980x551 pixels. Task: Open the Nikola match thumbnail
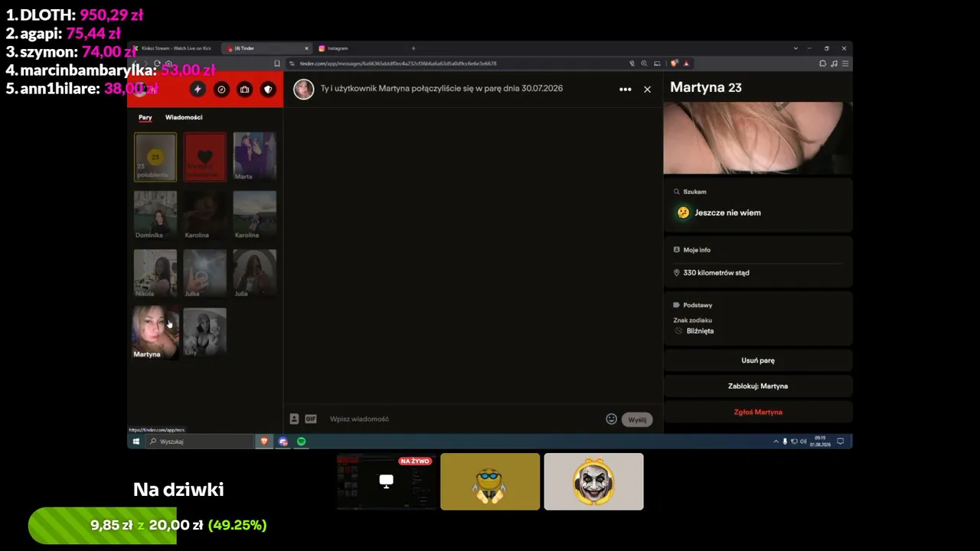pos(155,273)
